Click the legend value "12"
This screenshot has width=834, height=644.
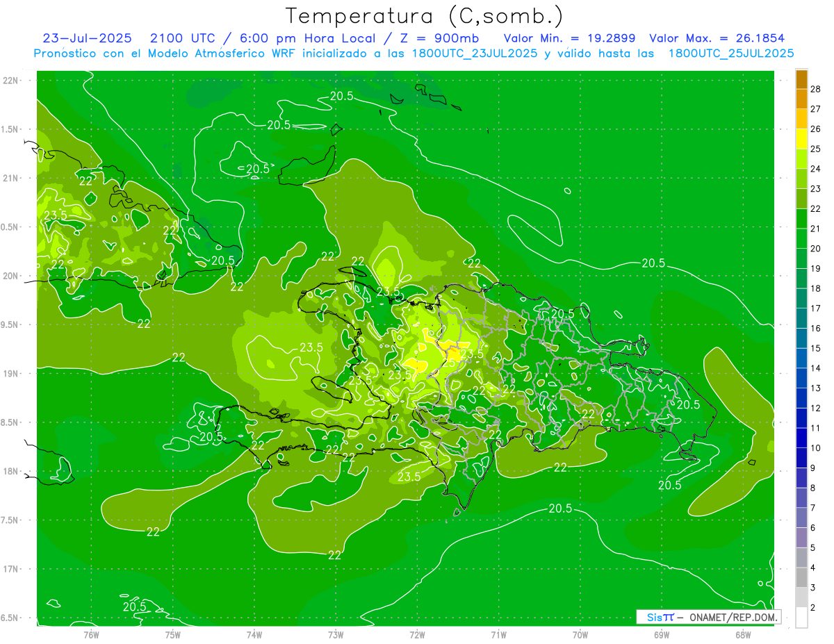[x=816, y=408]
